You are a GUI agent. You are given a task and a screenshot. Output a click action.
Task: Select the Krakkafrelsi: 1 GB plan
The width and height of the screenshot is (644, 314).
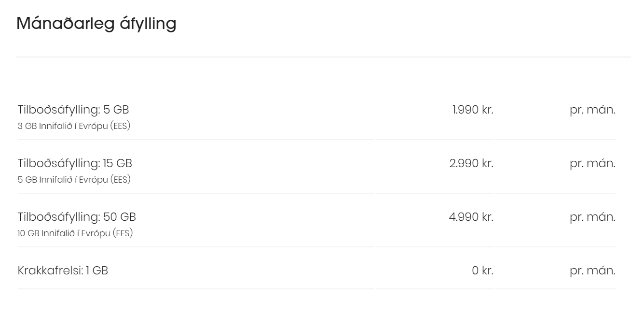pos(63,271)
